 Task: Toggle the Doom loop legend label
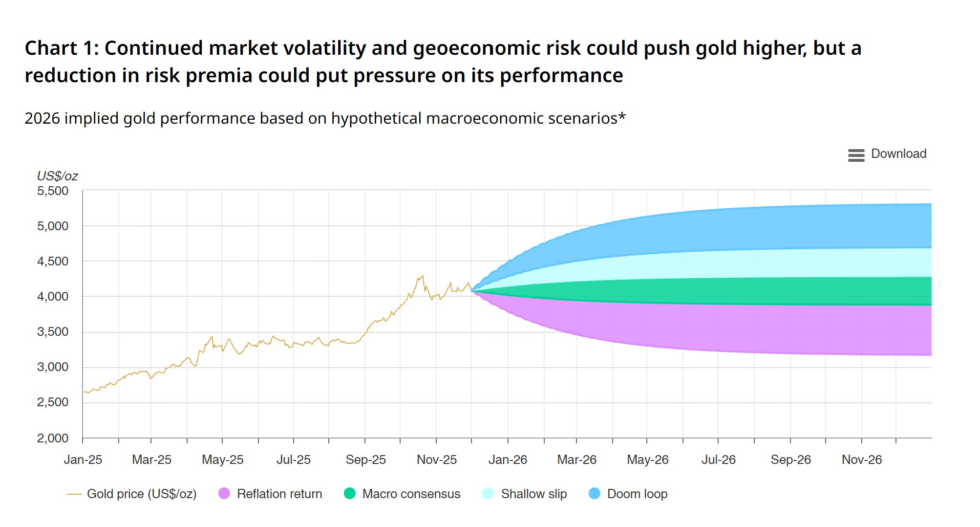(x=637, y=494)
